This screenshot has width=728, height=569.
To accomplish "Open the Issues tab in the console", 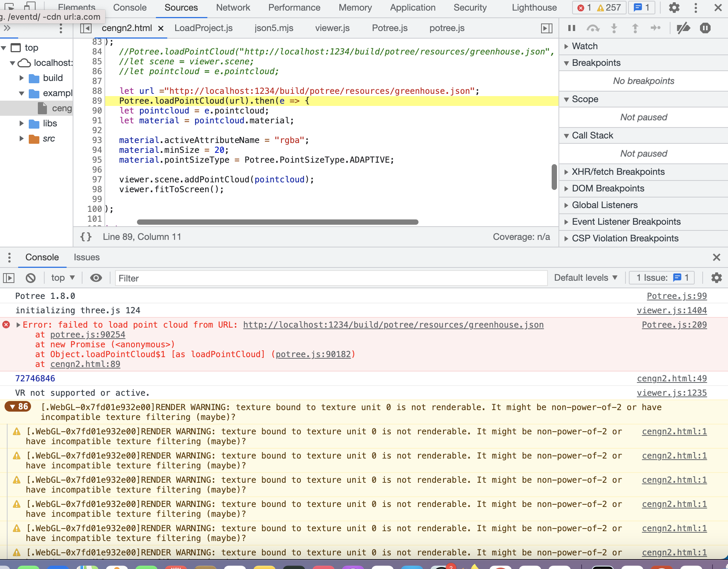I will [x=86, y=257].
